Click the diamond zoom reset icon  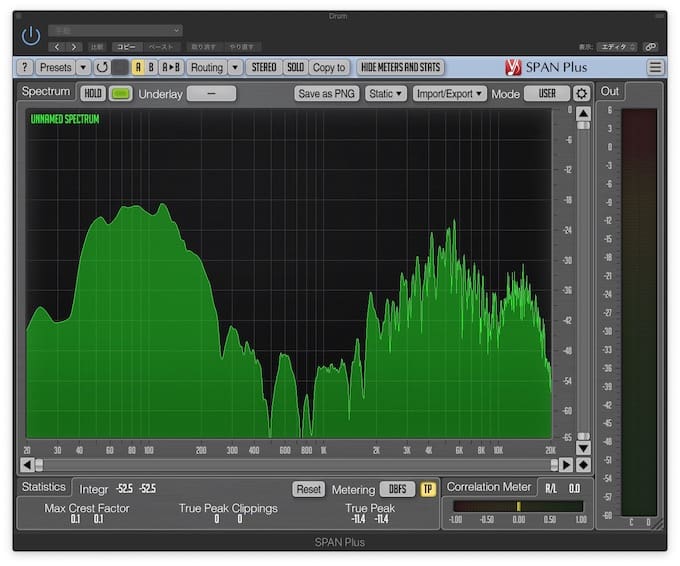pos(583,465)
